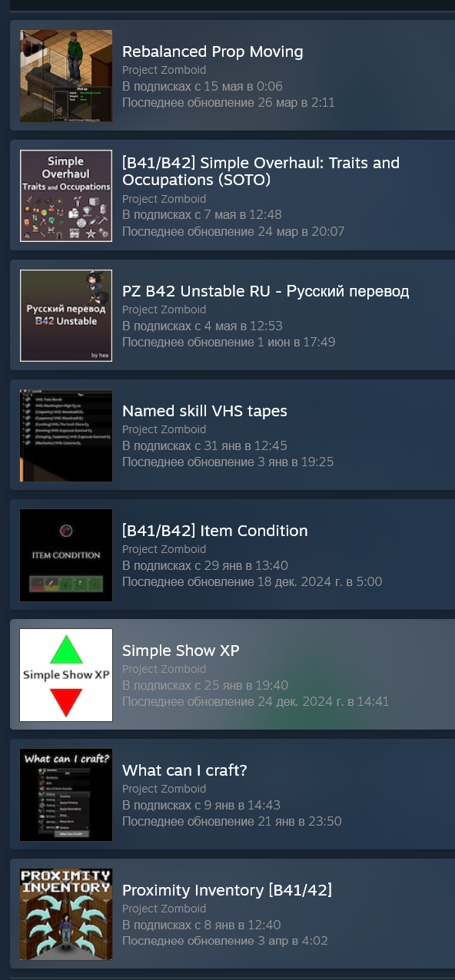455x980 pixels.
Task: Click PZ B42 Unstable RU title
Action: 266,291
